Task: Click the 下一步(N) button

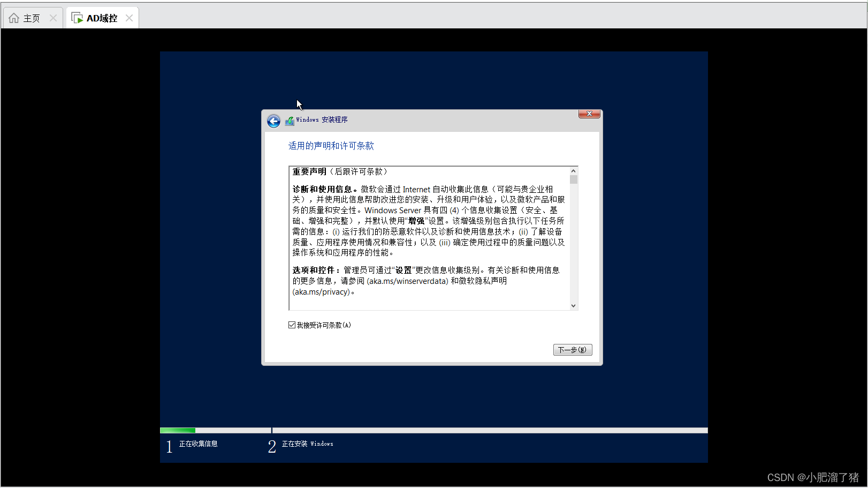Action: click(573, 350)
